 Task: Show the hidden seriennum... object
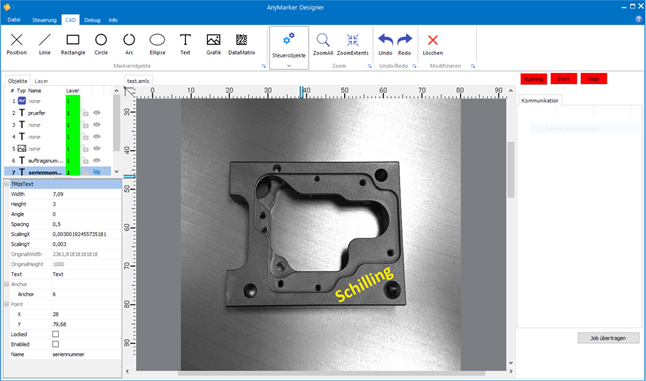(97, 172)
